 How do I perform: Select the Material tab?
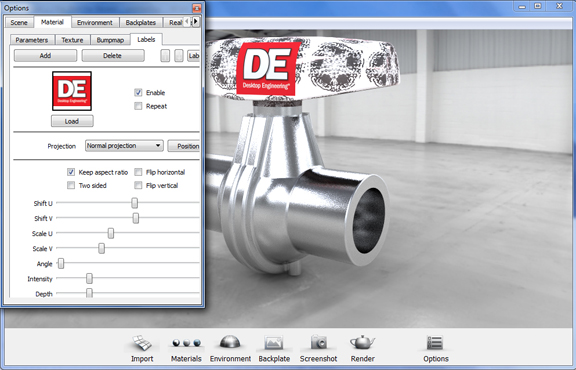coord(52,22)
